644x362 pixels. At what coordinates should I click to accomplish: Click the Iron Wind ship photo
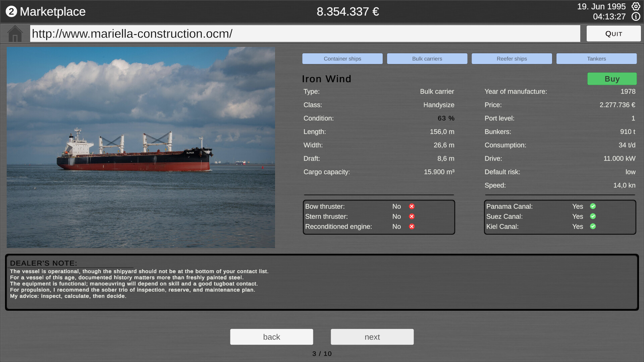(141, 147)
